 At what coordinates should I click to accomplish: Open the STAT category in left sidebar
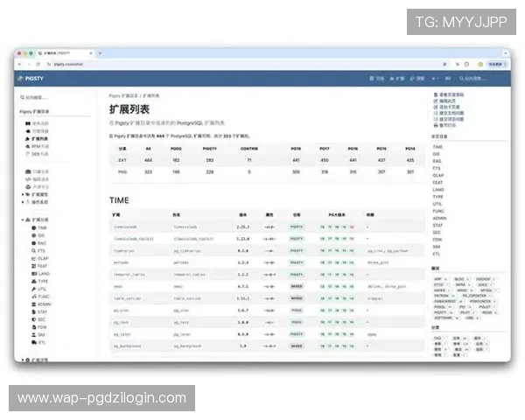click(42, 311)
